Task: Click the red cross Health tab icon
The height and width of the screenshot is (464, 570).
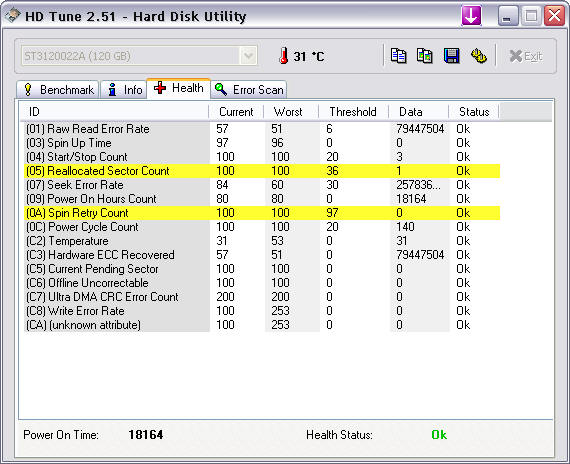Action: tap(160, 88)
